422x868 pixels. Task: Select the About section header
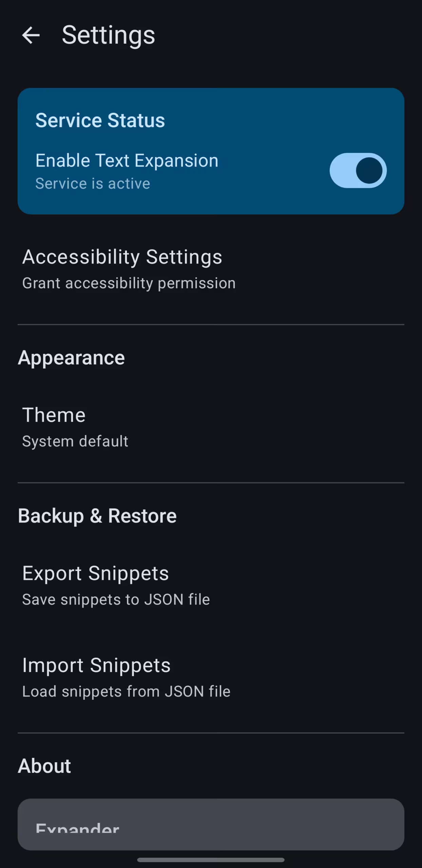point(44,766)
